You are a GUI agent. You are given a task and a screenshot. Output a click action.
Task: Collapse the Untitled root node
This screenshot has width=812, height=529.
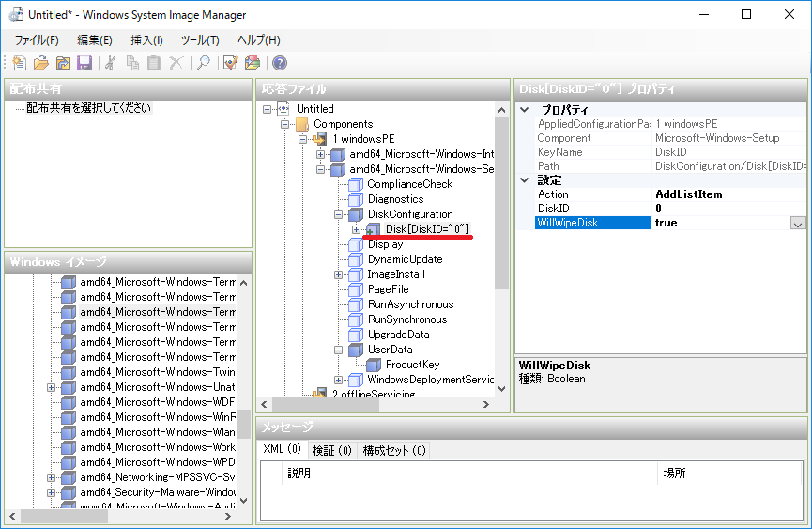pos(267,109)
